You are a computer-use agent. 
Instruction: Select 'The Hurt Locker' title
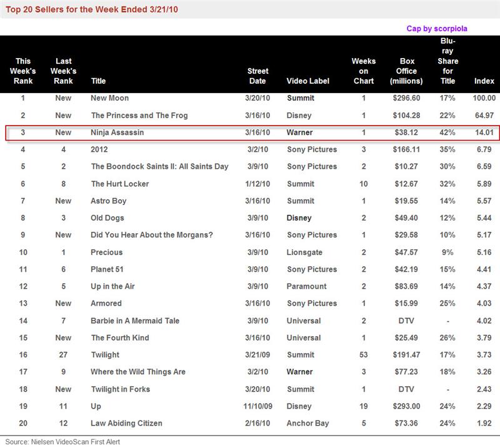tap(120, 184)
